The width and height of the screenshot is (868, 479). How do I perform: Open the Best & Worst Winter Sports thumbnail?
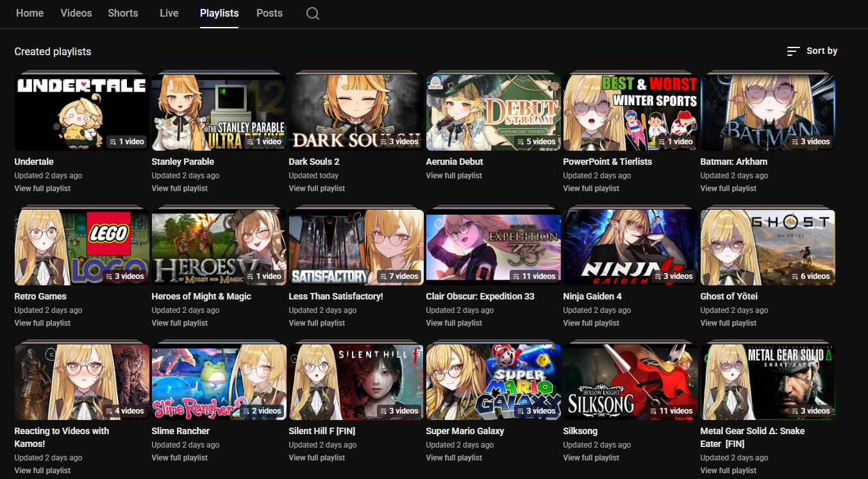[x=630, y=113]
